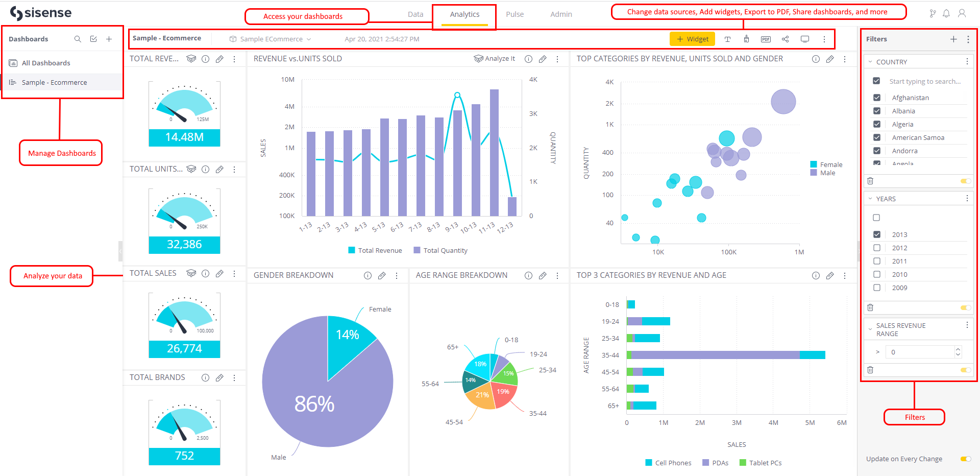Open the pencil edit icon on GENDER BREAKDOWN widget
980x476 pixels.
pos(382,275)
